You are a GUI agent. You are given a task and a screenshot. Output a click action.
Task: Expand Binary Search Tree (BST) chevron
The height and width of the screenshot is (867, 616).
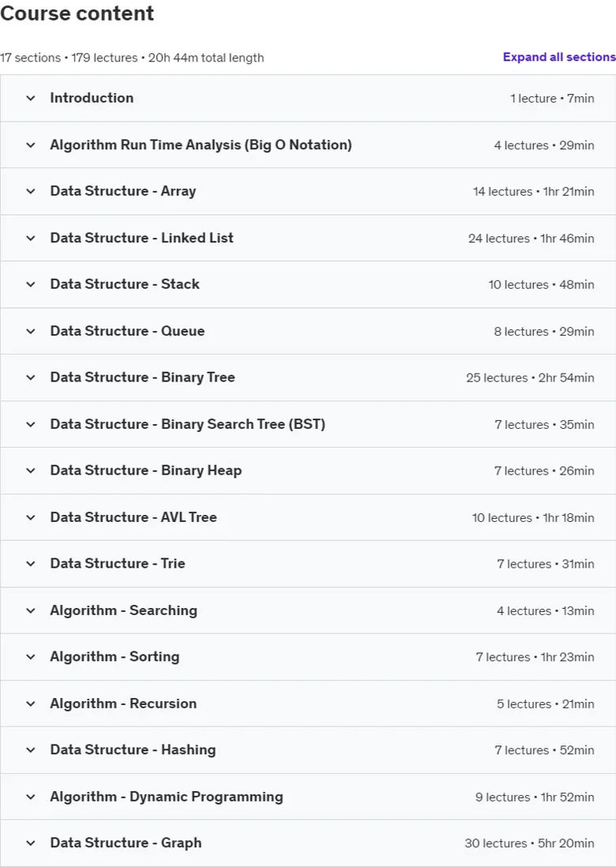click(31, 425)
